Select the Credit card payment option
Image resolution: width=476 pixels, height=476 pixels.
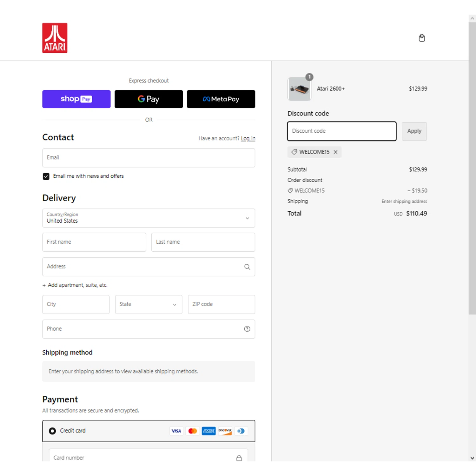52,431
